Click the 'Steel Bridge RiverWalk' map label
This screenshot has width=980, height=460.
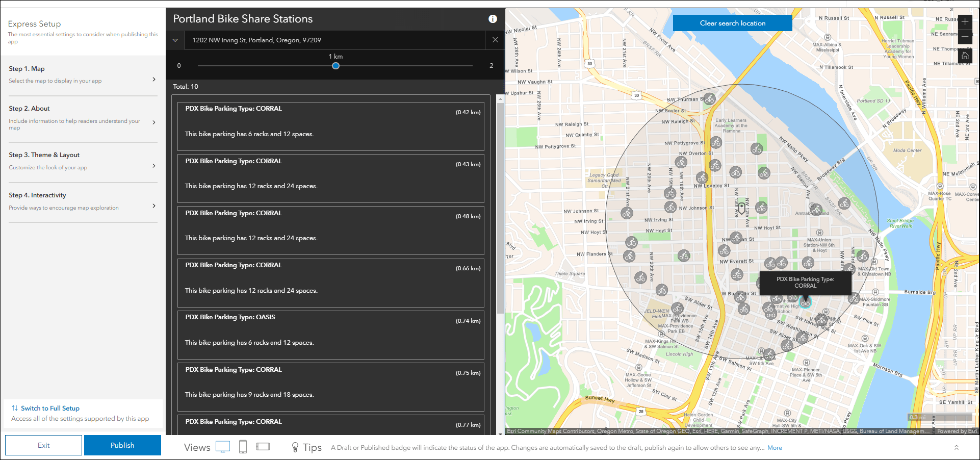(x=900, y=223)
